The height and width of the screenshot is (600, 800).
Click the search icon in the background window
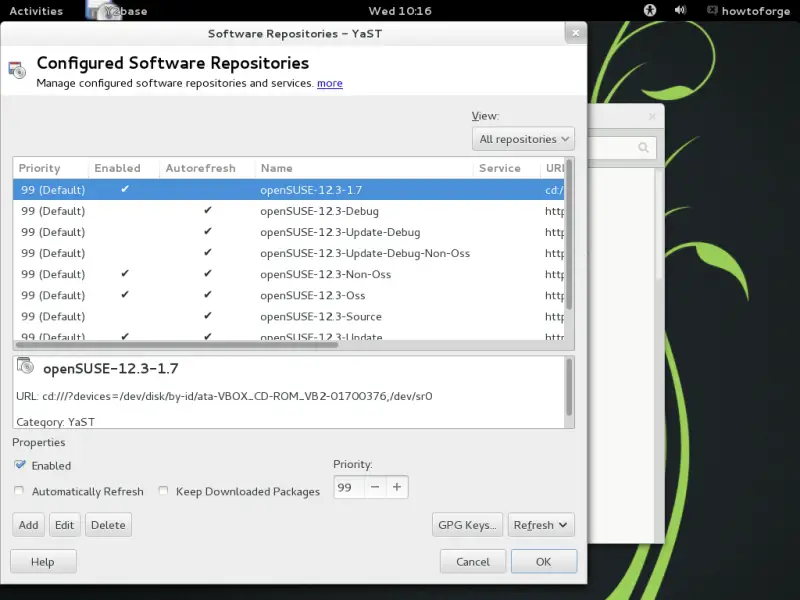(x=643, y=147)
